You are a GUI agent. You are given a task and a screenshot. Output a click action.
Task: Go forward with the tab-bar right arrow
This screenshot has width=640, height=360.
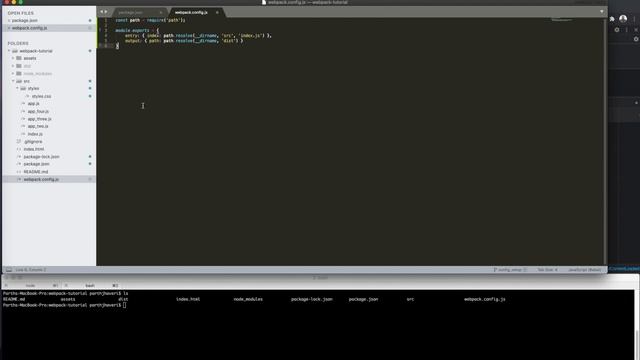coord(106,12)
